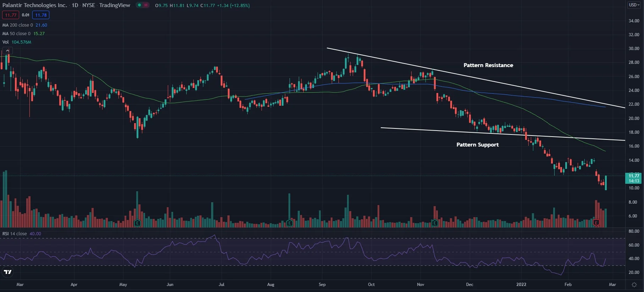Click the green current price tag on axis
The image size is (644, 292).
[634, 178]
